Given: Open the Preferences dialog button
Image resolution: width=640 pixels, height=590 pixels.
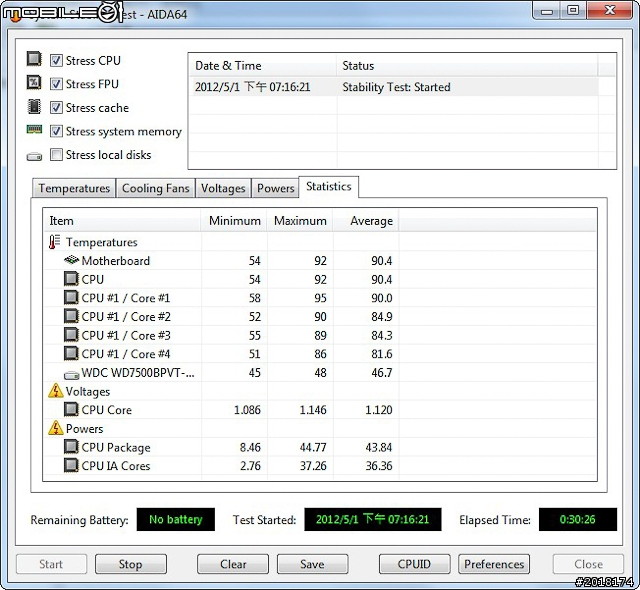Looking at the screenshot, I should click(494, 564).
